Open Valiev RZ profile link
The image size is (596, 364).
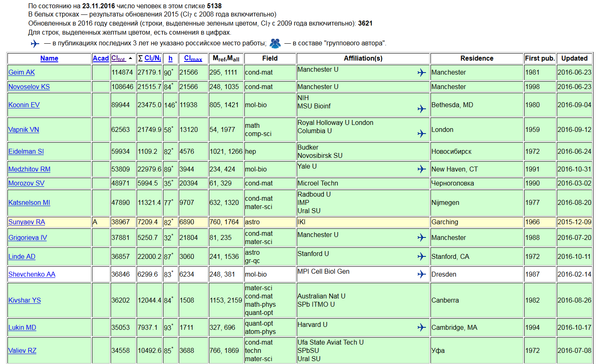22,350
